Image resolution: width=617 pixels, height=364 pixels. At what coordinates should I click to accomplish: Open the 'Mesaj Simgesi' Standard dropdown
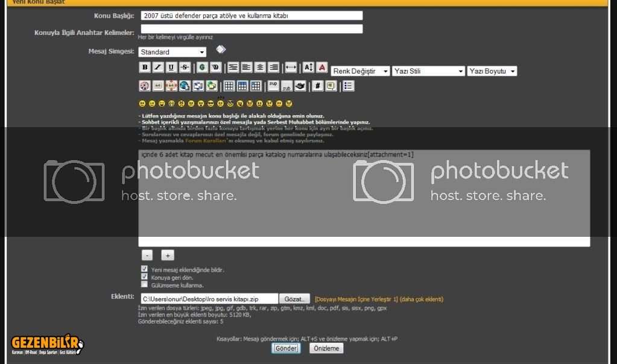(172, 52)
